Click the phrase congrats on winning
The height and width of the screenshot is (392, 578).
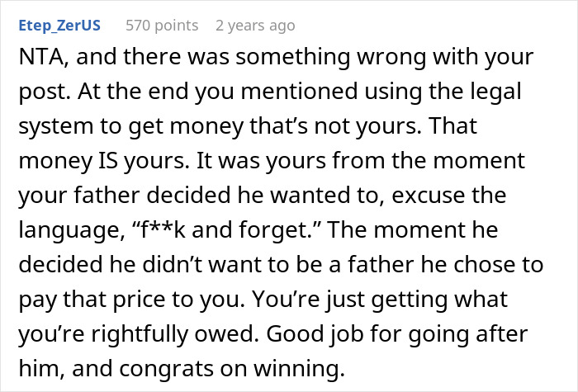pyautogui.click(x=232, y=368)
